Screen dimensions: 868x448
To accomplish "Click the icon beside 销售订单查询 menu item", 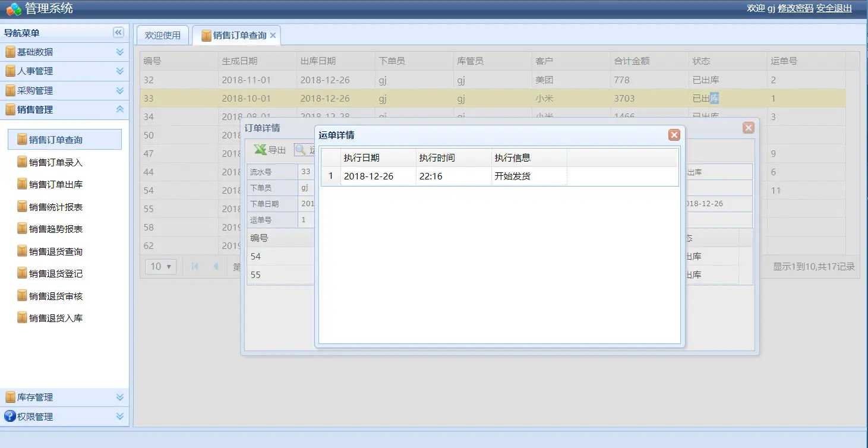I will (23, 140).
